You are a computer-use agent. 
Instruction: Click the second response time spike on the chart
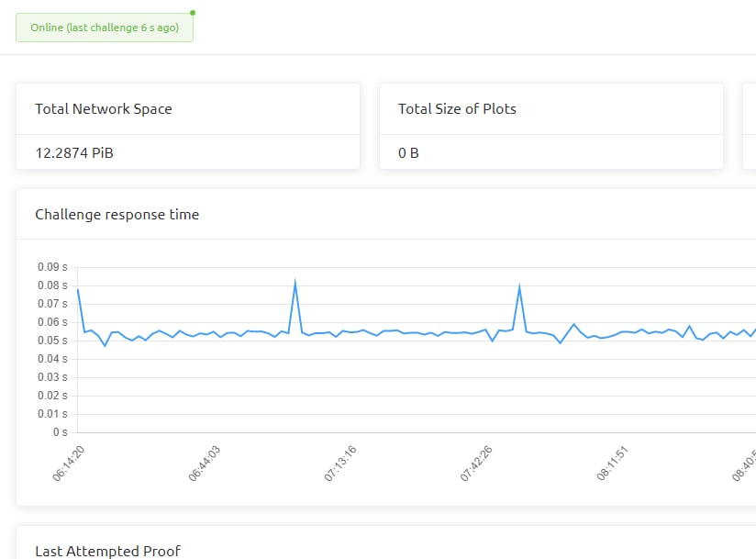point(520,288)
